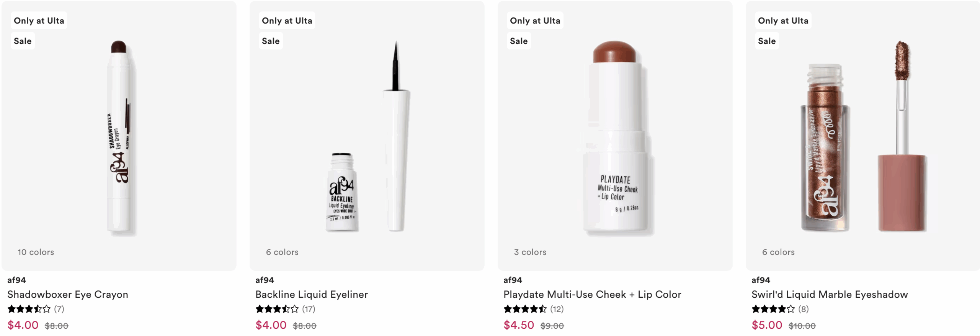The width and height of the screenshot is (980, 336).
Task: Open Swirl'd Liquid Marble Eyeshadow title link
Action: [829, 294]
